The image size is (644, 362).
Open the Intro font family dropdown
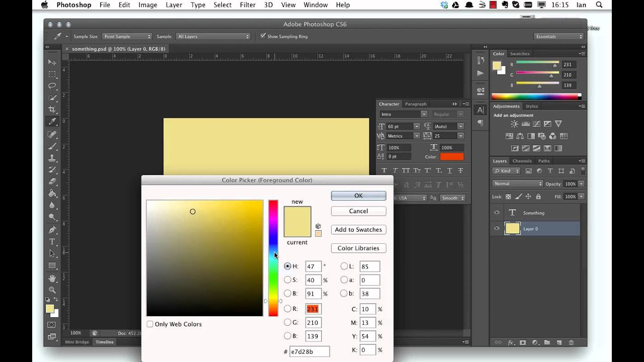pyautogui.click(x=404, y=114)
